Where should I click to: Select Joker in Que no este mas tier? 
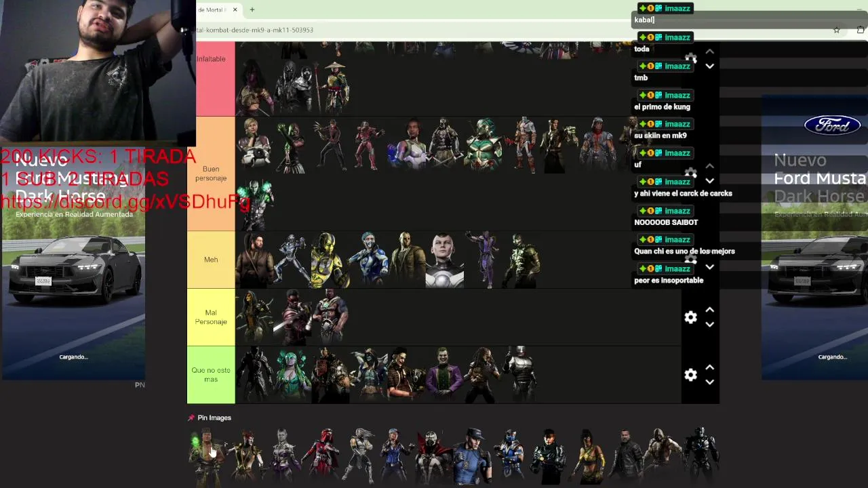pyautogui.click(x=446, y=375)
